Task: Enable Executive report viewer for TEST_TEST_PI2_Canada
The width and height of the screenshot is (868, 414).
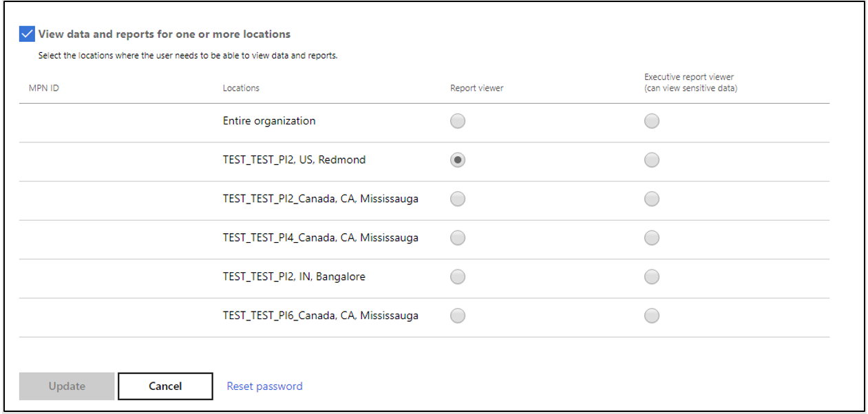Action: (x=651, y=199)
